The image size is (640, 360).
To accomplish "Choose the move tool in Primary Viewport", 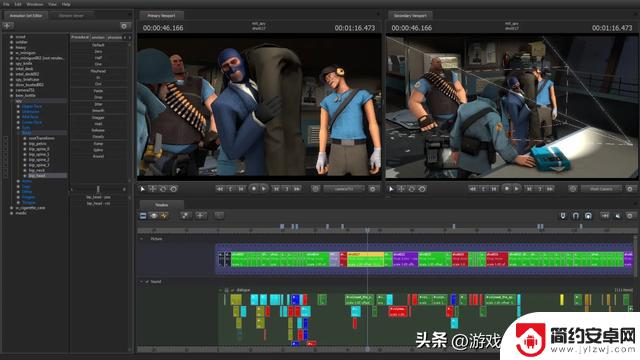I will (153, 189).
